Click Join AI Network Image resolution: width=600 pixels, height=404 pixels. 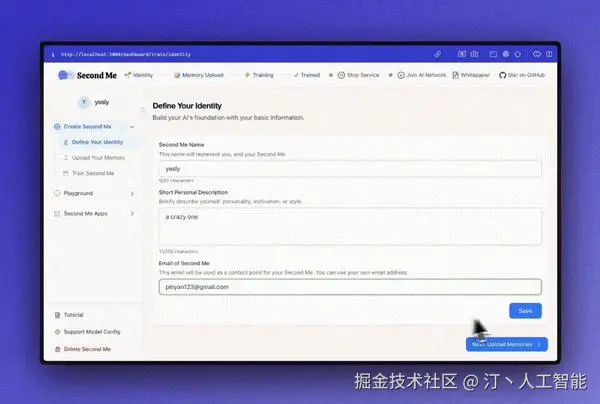click(x=422, y=75)
